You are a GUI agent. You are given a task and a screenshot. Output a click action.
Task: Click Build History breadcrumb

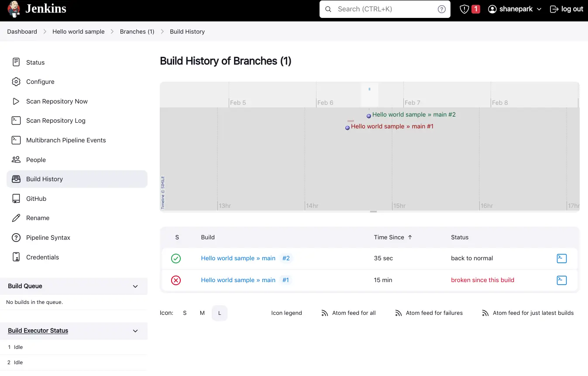(x=187, y=31)
